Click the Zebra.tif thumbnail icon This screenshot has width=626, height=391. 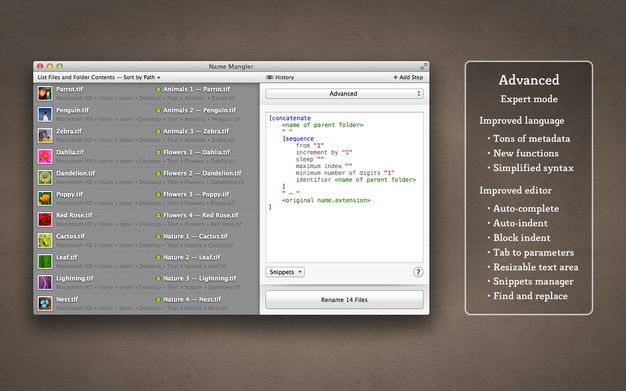click(45, 135)
